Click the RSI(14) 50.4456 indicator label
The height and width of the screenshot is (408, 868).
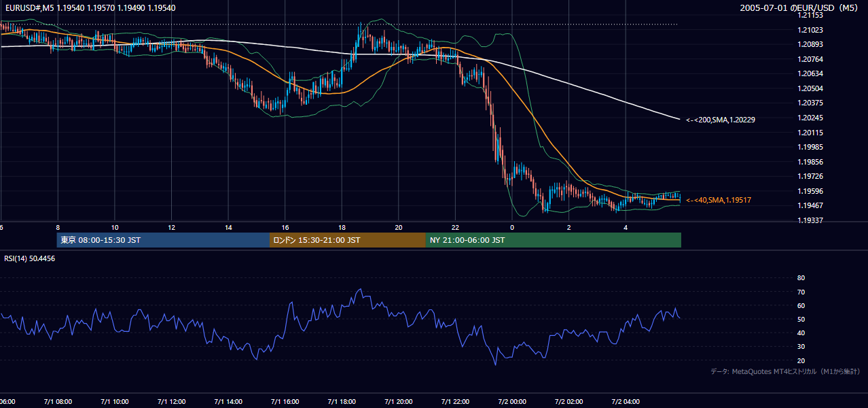click(30, 258)
